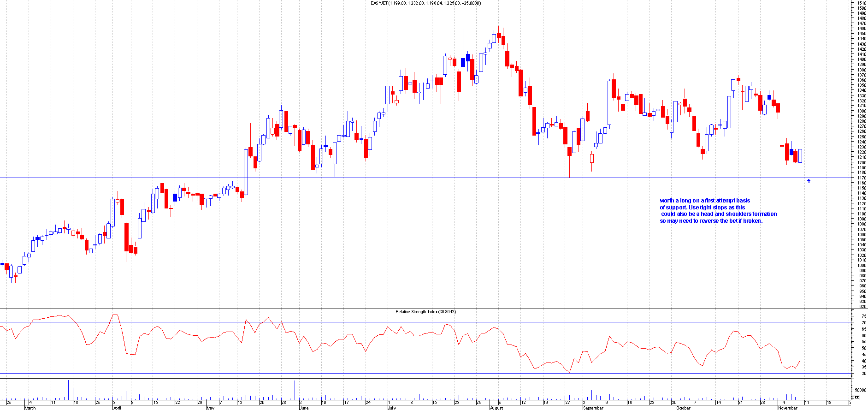This screenshot has width=868, height=410.
Task: Click the blue up arrow marker
Action: (809, 181)
